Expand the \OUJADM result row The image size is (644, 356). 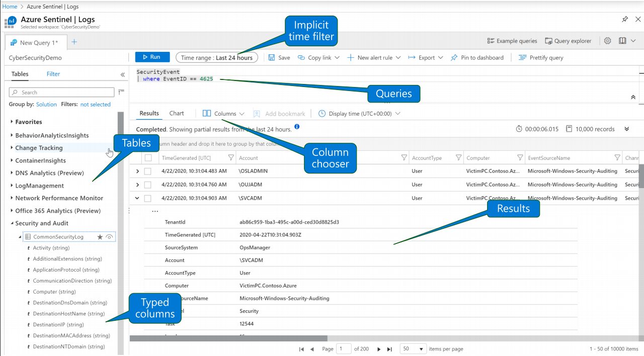click(x=137, y=185)
